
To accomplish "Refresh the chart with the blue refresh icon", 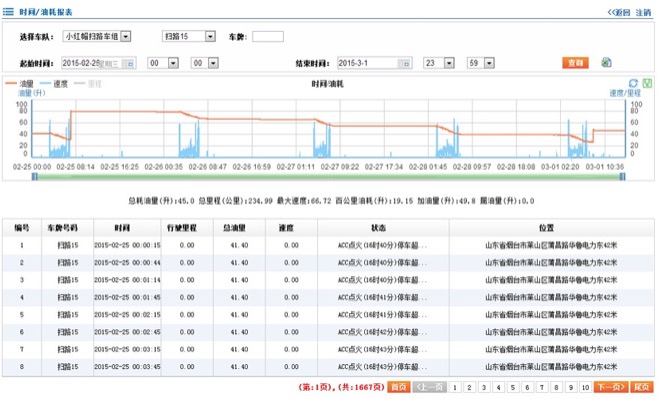I will (x=633, y=83).
